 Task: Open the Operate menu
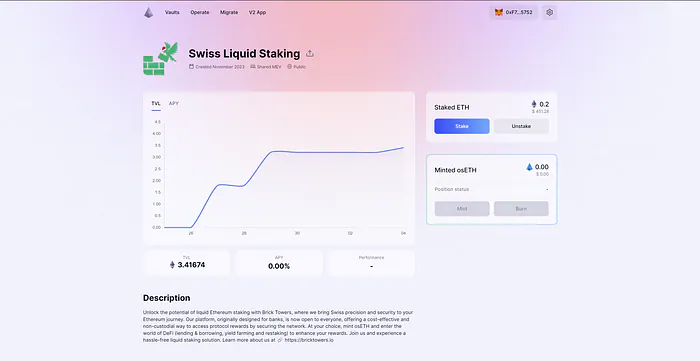200,12
